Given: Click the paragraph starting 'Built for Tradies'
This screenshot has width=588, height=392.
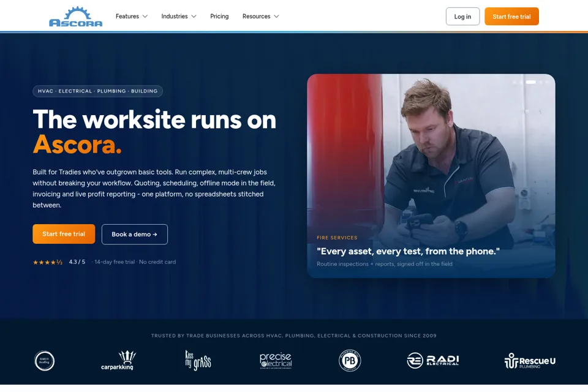Looking at the screenshot, I should click(x=154, y=189).
